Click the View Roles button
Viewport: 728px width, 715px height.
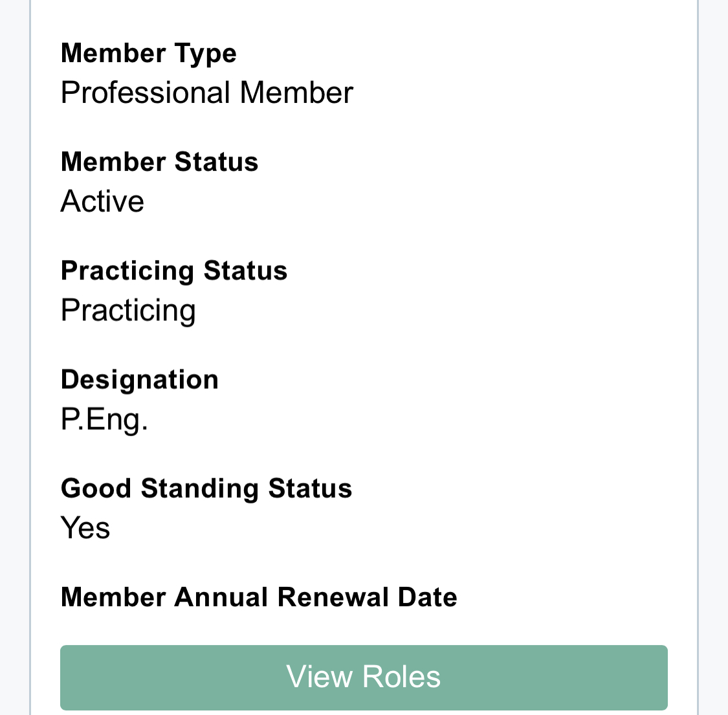[x=364, y=677]
